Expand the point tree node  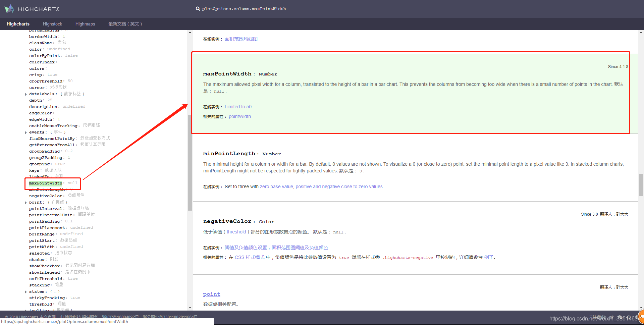pos(26,203)
